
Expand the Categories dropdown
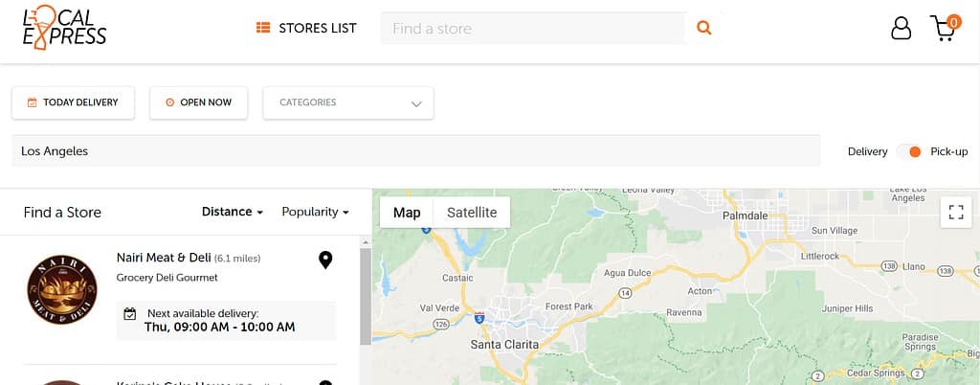348,103
